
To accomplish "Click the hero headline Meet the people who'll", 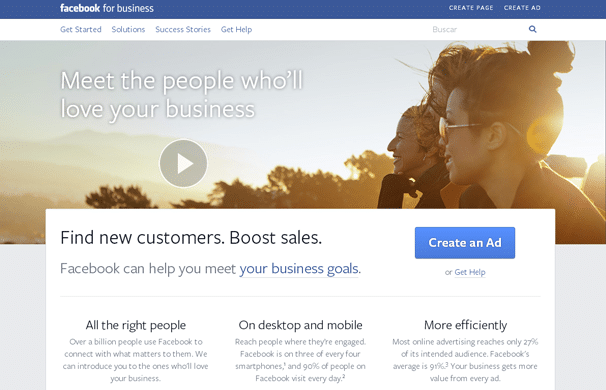I will point(182,81).
